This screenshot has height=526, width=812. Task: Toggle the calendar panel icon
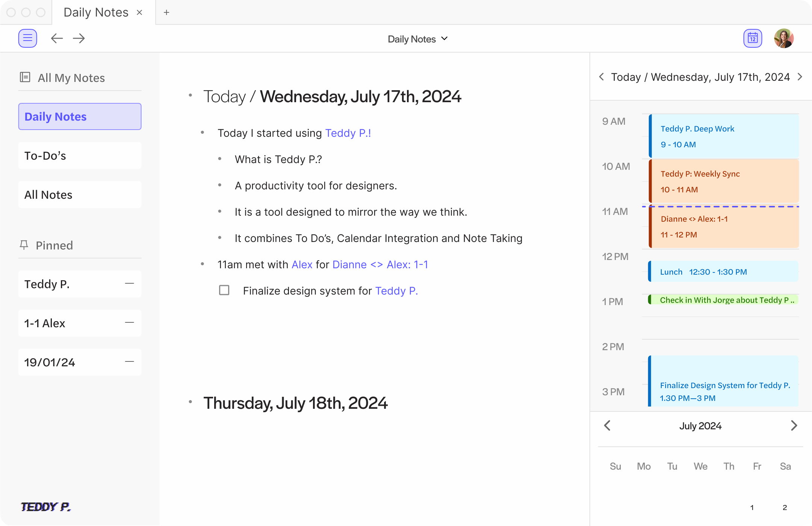(752, 38)
